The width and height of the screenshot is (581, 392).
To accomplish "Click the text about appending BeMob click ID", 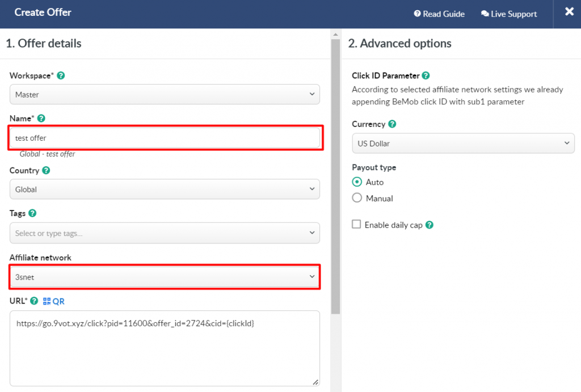I will click(457, 96).
